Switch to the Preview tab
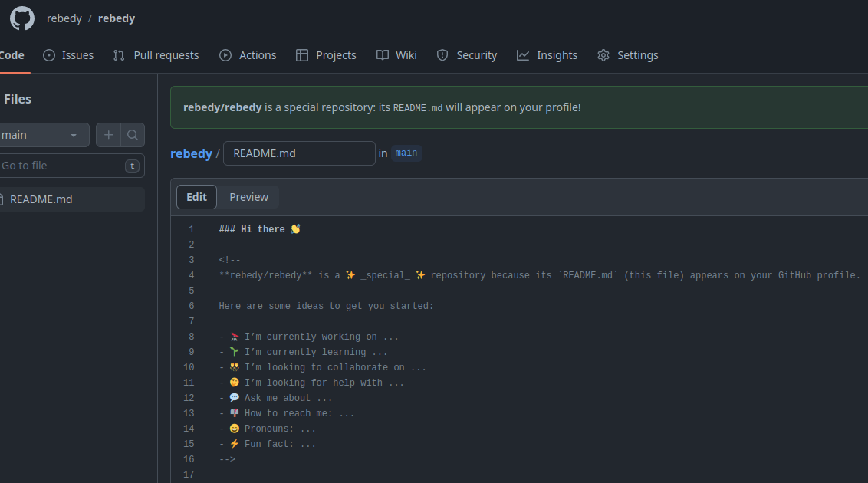This screenshot has height=483, width=868. click(248, 197)
